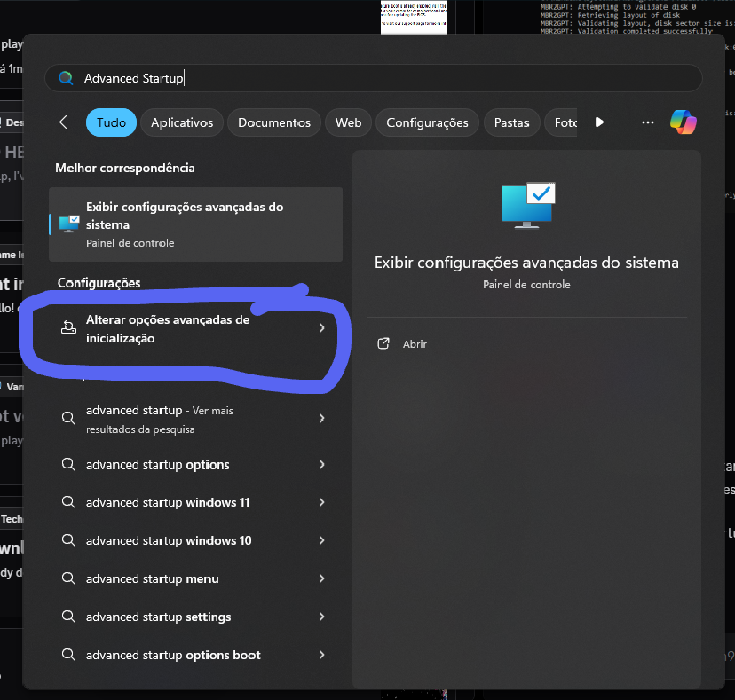735x700 pixels.
Task: Click search icon beside advanced startup menu
Action: (68, 578)
